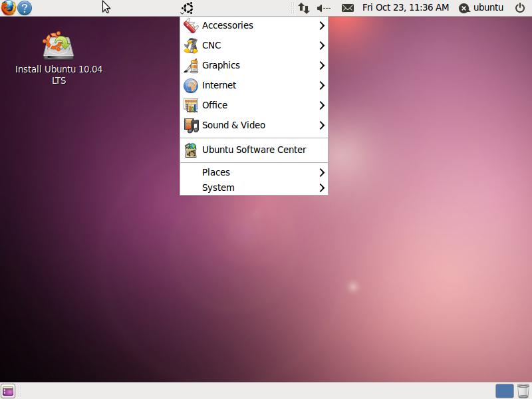Open the network connections indicator
The width and height of the screenshot is (532, 399).
click(304, 8)
